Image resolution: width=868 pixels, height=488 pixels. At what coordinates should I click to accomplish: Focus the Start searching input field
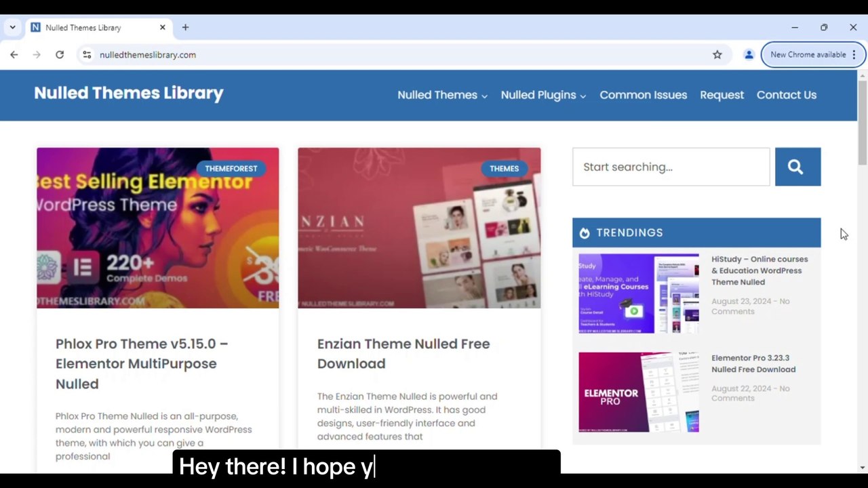(671, 167)
